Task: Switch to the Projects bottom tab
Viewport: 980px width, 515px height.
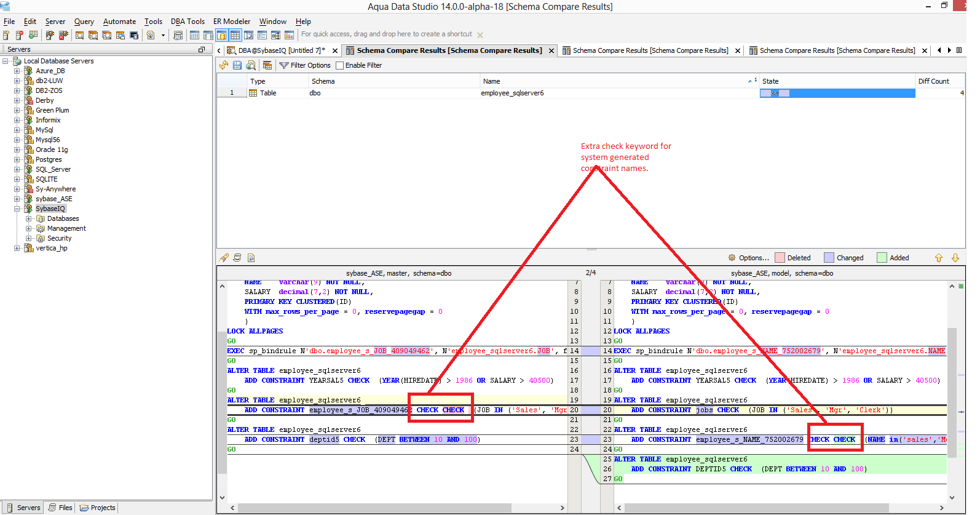Action: 98,508
